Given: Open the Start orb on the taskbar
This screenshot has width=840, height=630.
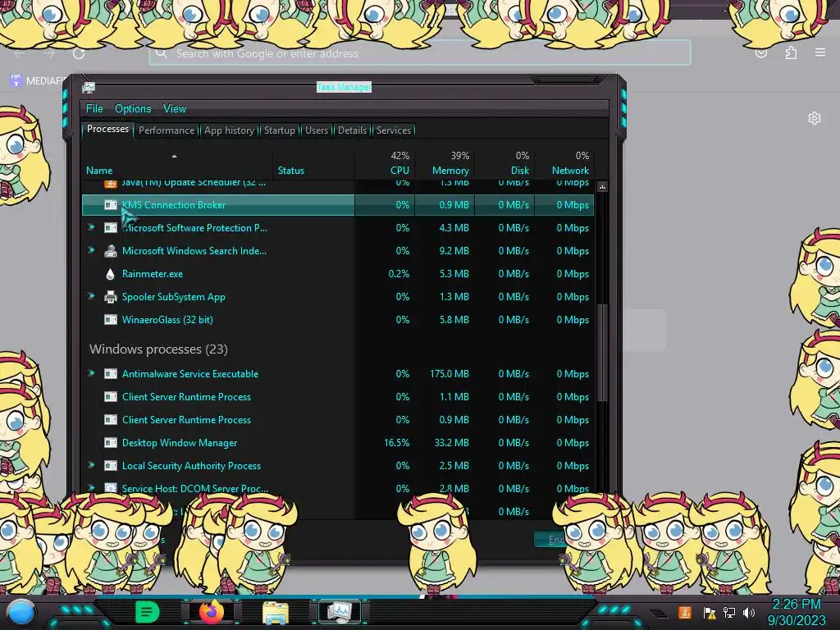Looking at the screenshot, I should [21, 612].
